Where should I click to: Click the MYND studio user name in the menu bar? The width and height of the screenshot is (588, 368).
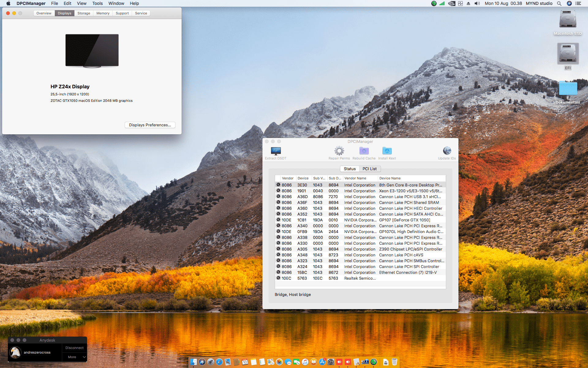(539, 3)
